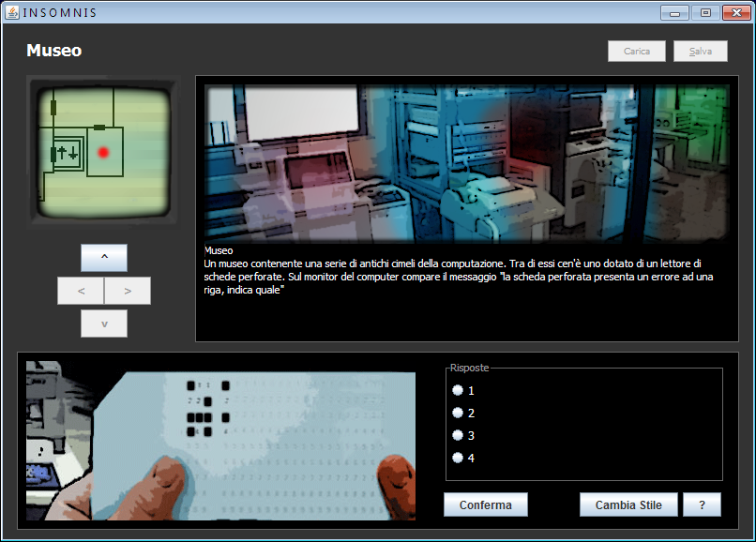Click the red position dot on minimap
The image size is (756, 542).
coord(104,152)
